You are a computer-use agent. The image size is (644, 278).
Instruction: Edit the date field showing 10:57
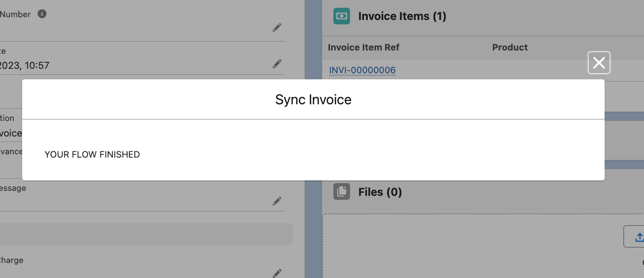point(277,64)
